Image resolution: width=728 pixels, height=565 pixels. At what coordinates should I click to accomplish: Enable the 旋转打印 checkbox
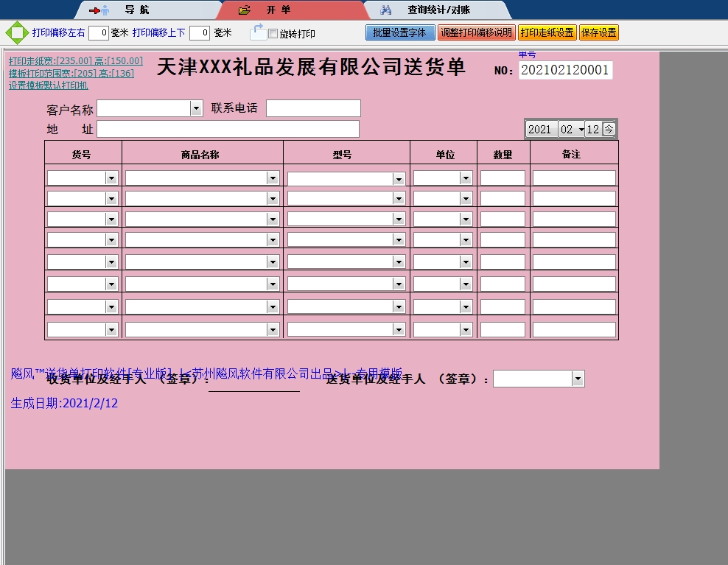(273, 34)
